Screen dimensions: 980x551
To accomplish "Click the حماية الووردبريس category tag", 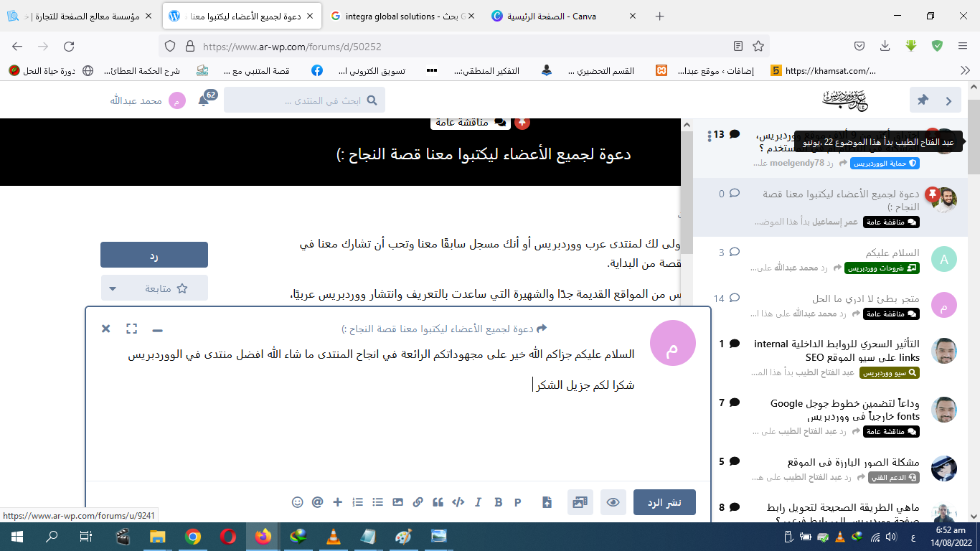I will click(x=885, y=164).
